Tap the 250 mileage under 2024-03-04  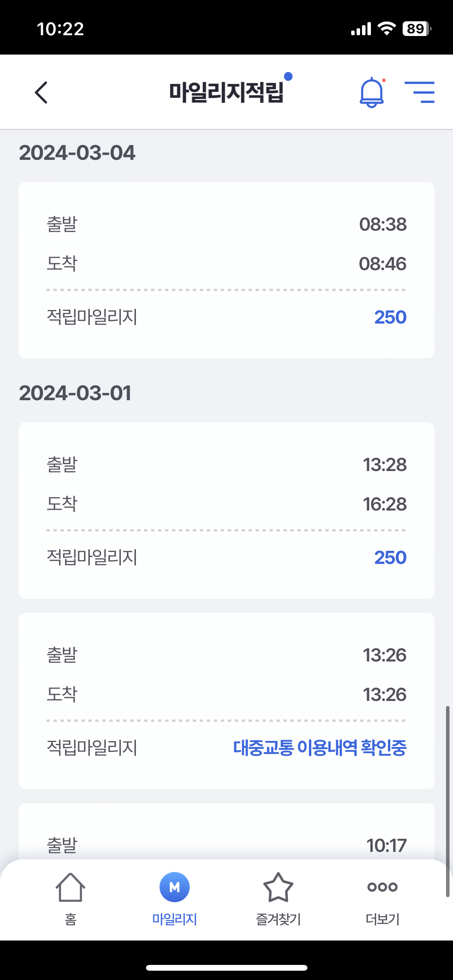(x=390, y=317)
